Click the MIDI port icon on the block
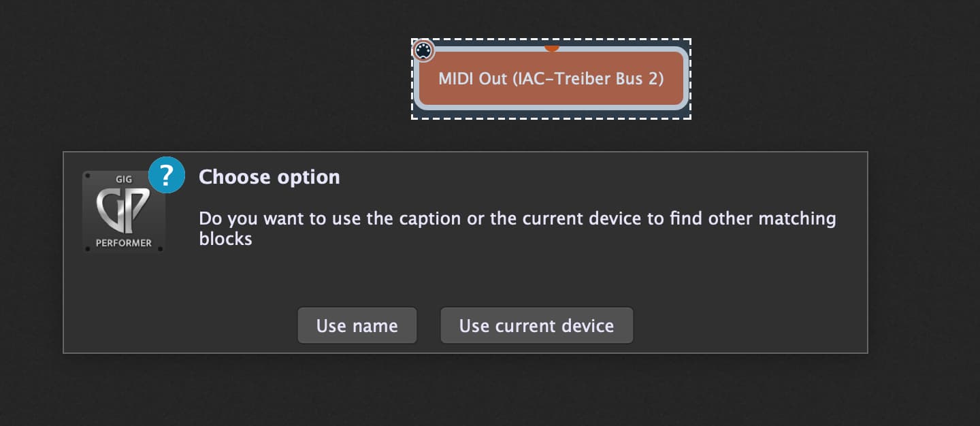 tap(423, 50)
